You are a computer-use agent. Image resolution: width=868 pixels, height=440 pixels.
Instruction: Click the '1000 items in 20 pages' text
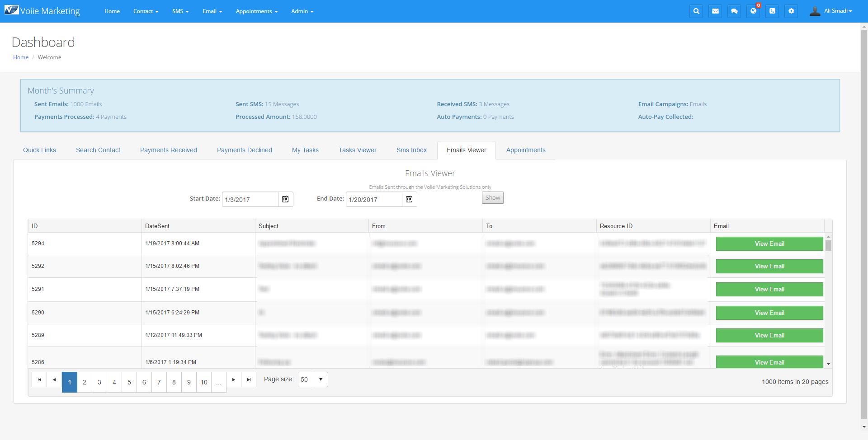pyautogui.click(x=795, y=382)
